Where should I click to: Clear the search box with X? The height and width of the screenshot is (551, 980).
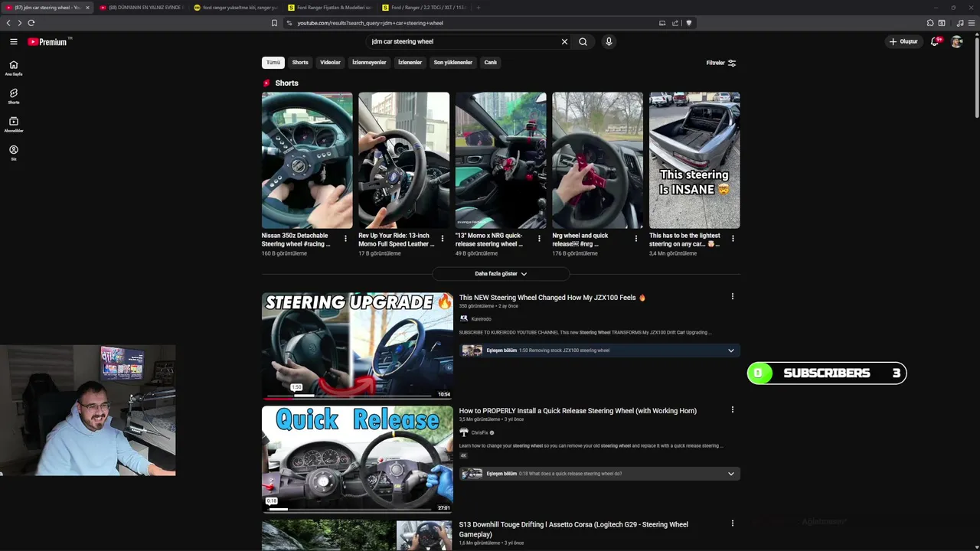tap(564, 42)
